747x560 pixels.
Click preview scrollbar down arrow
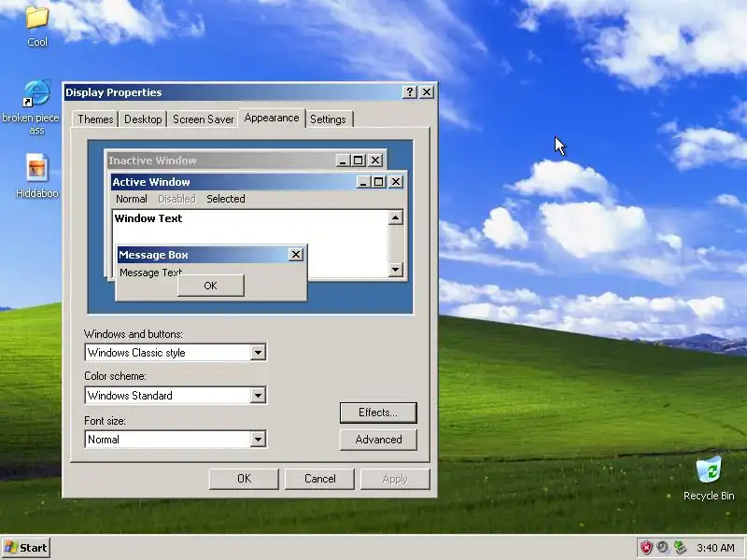[x=395, y=270]
